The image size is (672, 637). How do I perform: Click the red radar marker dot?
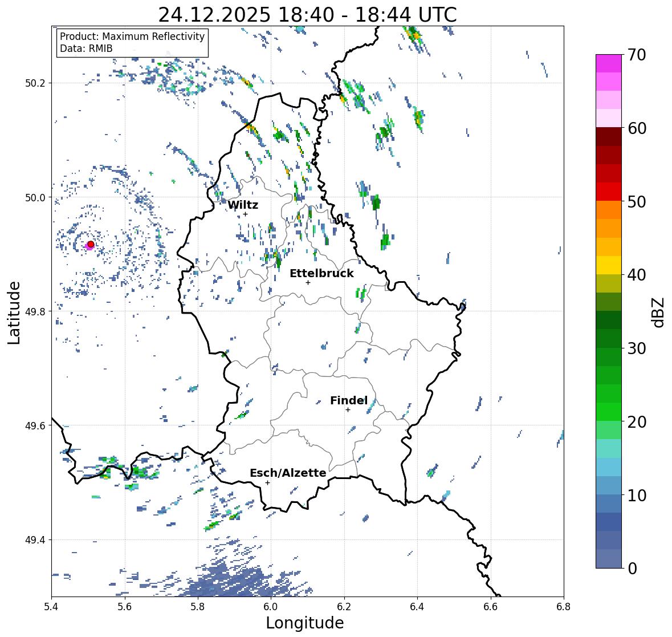click(91, 244)
